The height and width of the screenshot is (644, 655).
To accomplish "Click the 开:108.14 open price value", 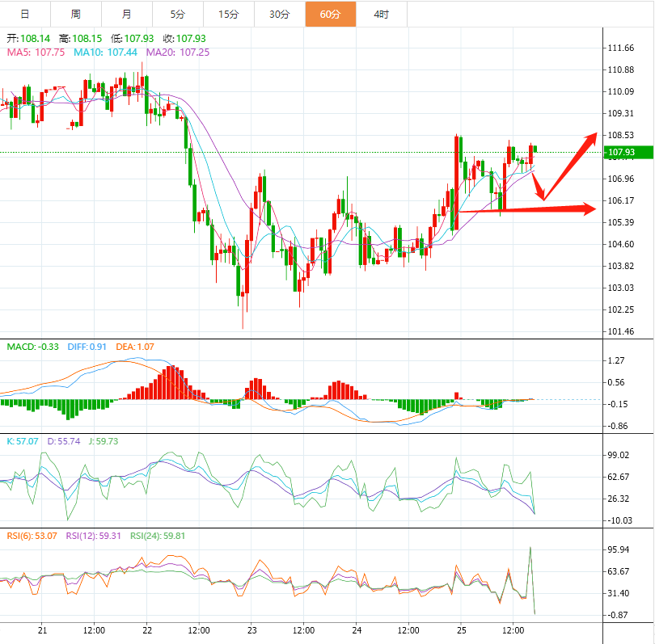I will (28, 39).
